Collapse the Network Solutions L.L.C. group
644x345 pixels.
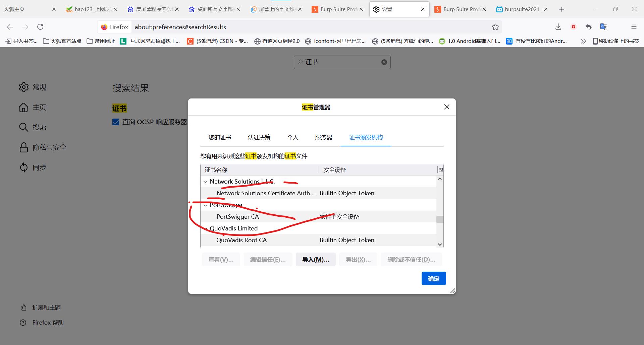click(206, 182)
